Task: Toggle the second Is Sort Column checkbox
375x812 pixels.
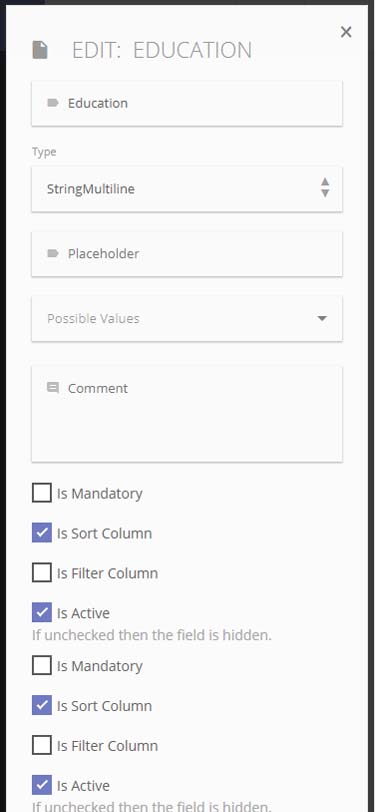Action: point(42,705)
